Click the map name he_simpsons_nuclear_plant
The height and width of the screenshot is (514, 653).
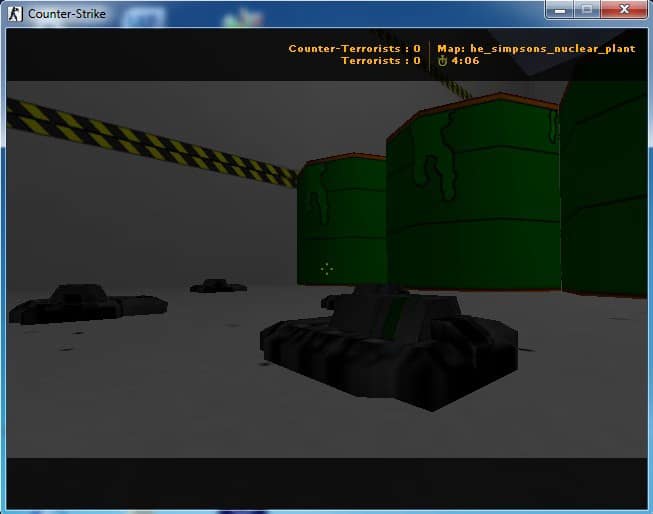point(553,49)
